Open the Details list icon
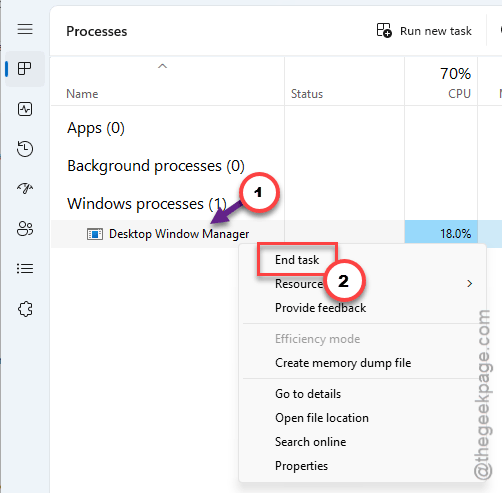 [25, 268]
